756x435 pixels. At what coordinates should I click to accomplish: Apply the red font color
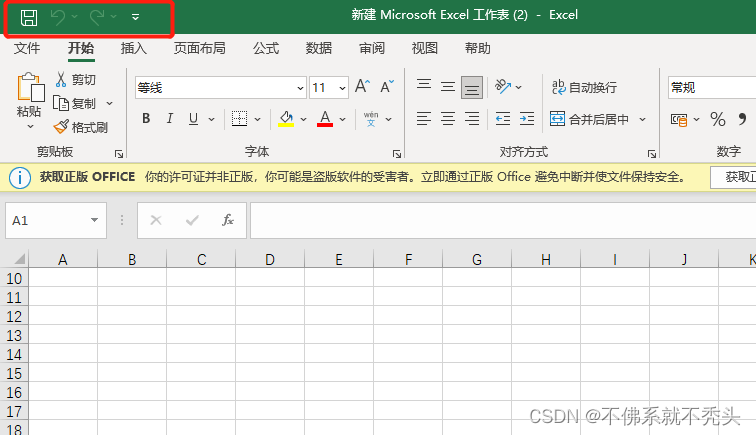coord(325,119)
